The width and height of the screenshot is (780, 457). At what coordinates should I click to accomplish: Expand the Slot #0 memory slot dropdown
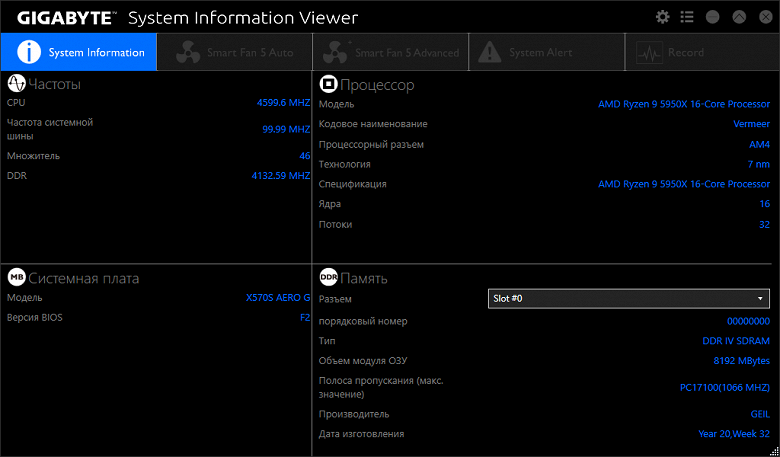pos(629,299)
